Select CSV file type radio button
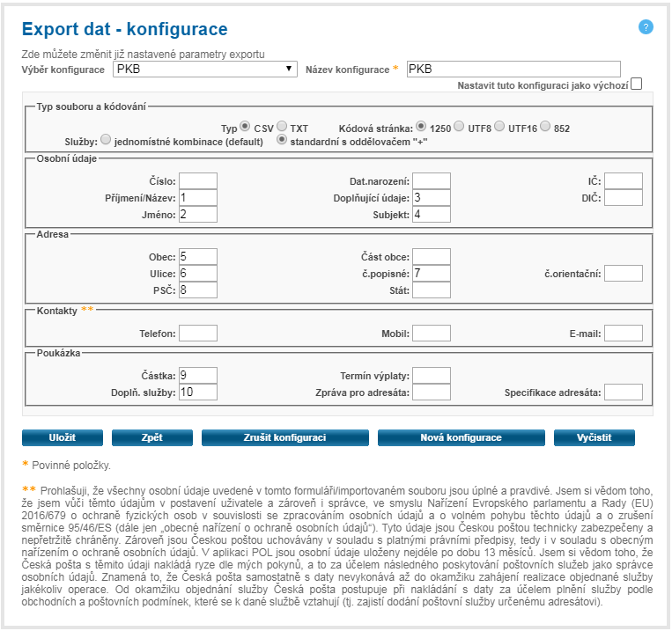672x631 pixels. tap(246, 127)
